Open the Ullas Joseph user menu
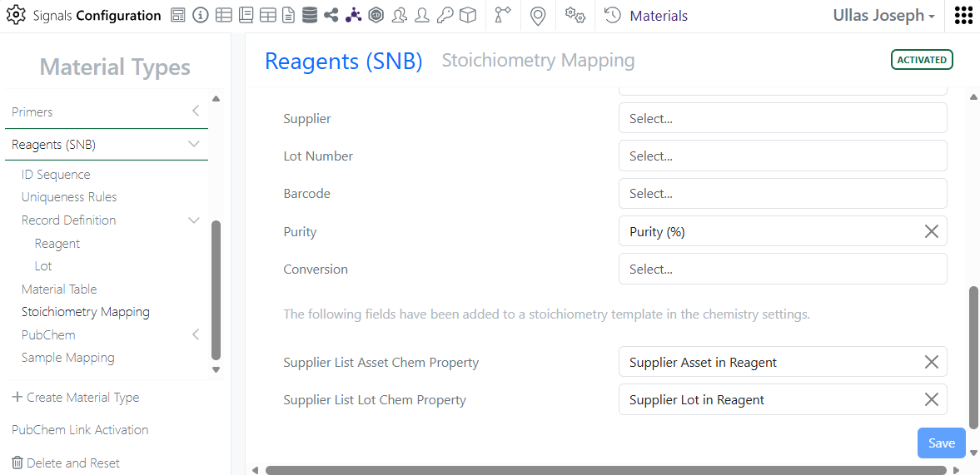 [x=883, y=16]
